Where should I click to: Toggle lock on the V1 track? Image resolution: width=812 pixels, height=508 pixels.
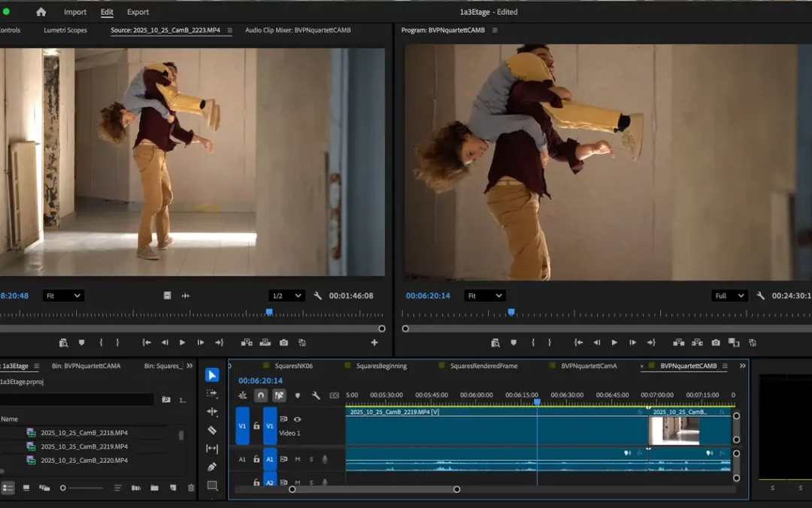(x=256, y=426)
